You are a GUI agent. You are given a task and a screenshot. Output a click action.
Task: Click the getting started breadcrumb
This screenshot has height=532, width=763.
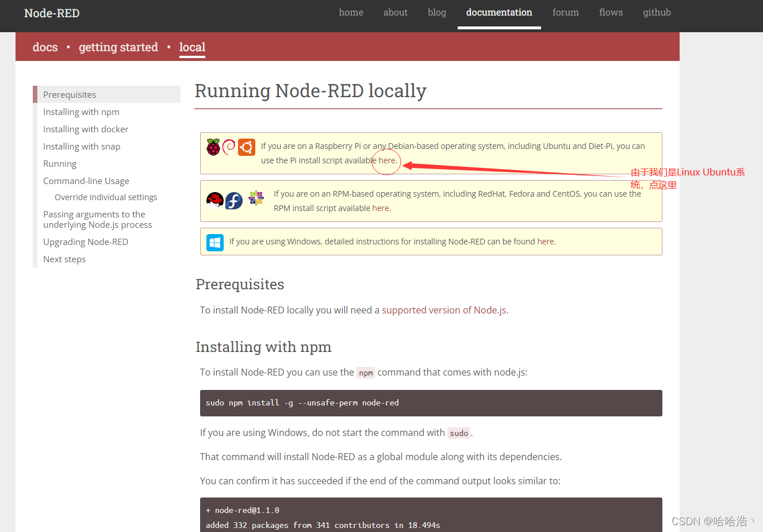[118, 47]
